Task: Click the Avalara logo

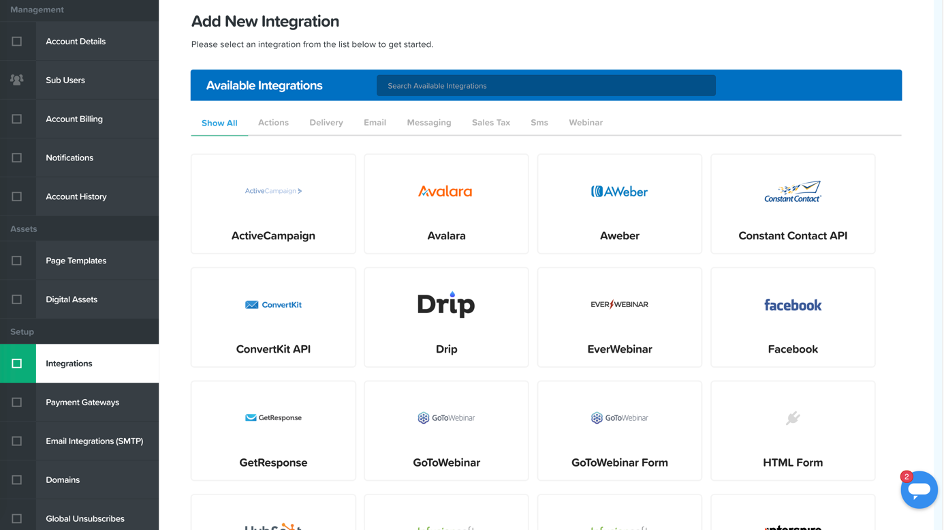Action: click(x=445, y=191)
